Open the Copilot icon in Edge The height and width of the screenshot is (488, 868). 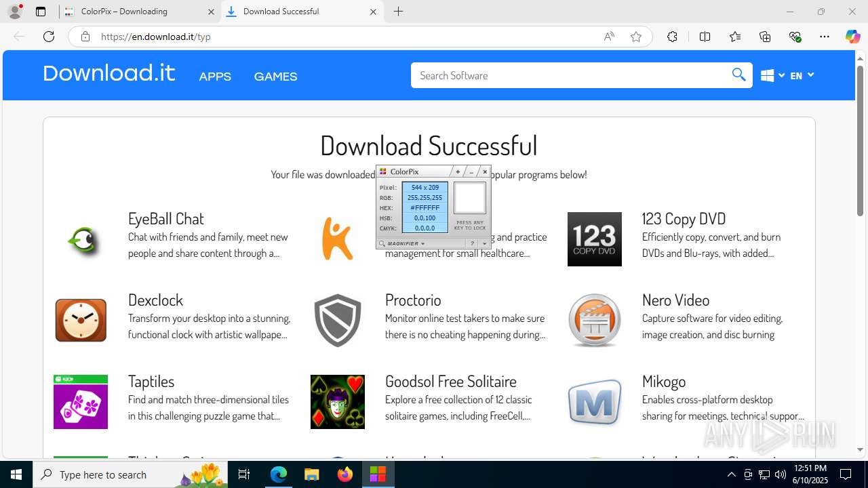point(852,37)
